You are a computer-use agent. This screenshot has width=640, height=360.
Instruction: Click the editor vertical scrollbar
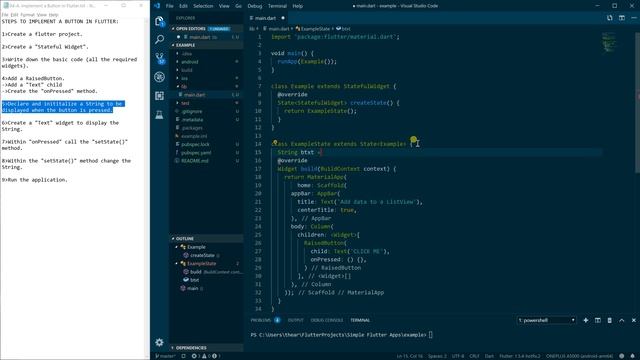coord(637,102)
